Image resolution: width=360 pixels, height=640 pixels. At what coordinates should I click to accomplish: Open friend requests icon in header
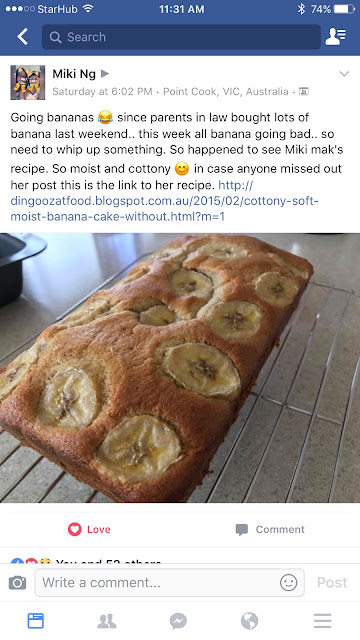(336, 37)
